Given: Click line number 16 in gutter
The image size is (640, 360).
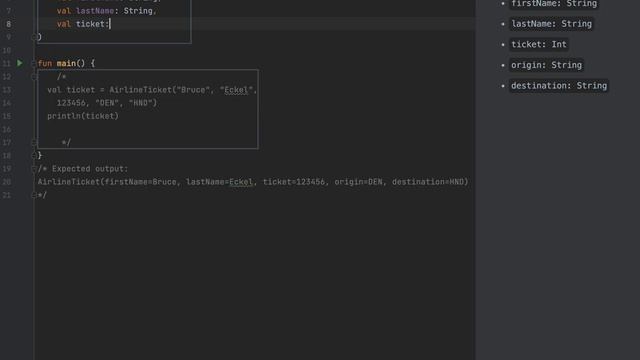Looking at the screenshot, I should [x=7, y=129].
